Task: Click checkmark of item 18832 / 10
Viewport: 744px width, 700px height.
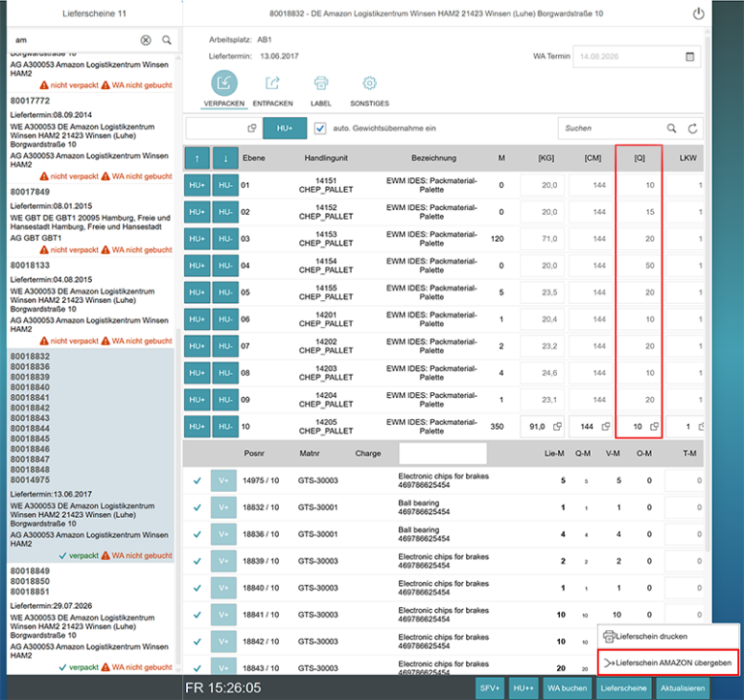Action: pos(197,507)
